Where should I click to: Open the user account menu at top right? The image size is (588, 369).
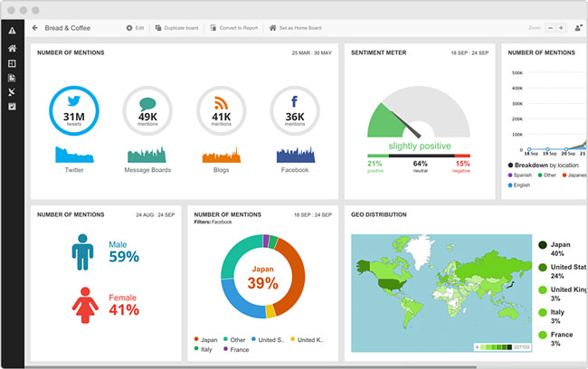[577, 28]
